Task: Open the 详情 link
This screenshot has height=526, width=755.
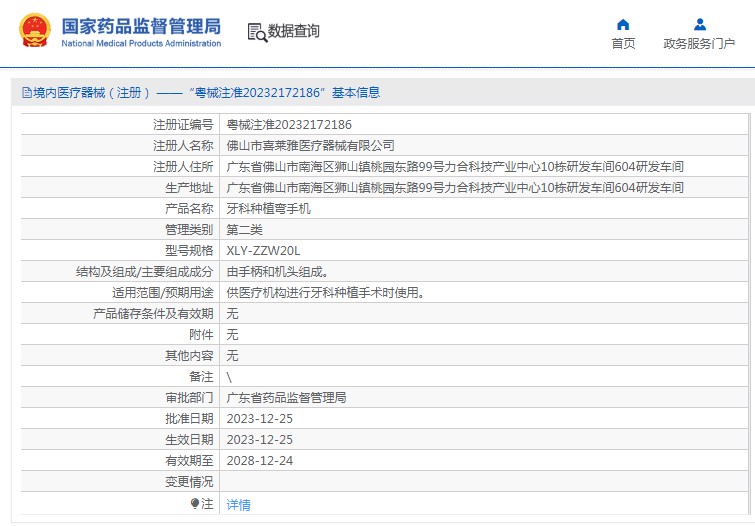Action: click(238, 504)
